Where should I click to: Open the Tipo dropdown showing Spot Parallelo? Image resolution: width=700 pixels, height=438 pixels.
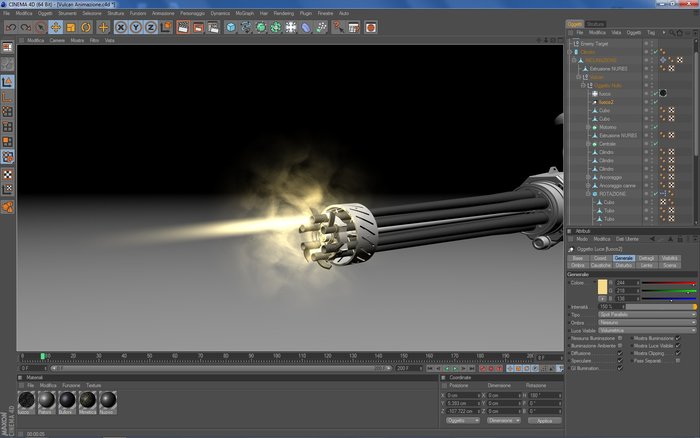click(647, 314)
